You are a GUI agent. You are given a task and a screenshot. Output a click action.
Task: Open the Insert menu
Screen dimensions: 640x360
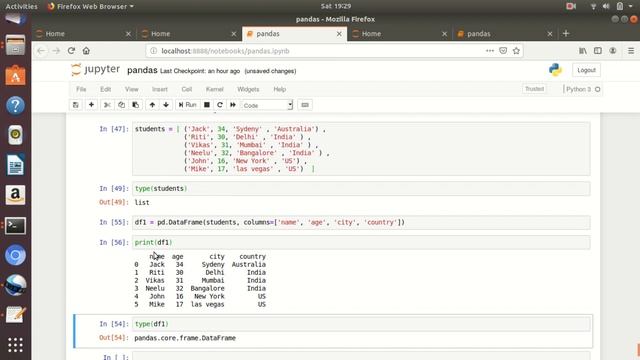[160, 89]
